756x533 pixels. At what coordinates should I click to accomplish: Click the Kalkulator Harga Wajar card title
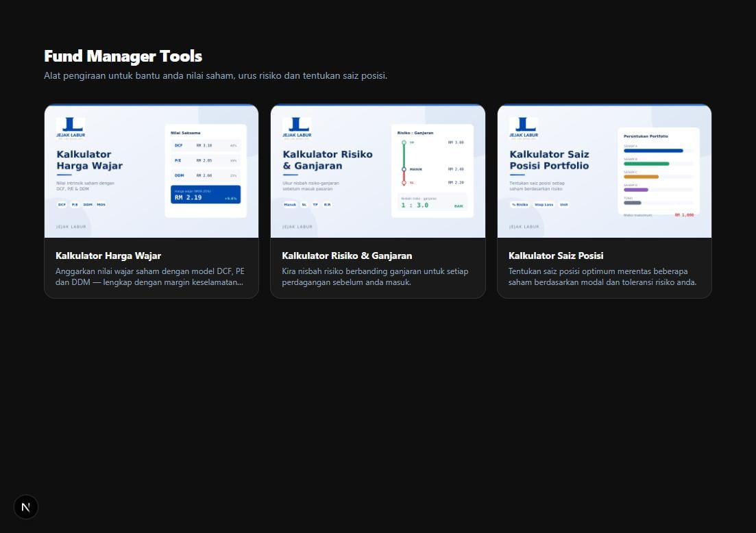108,256
